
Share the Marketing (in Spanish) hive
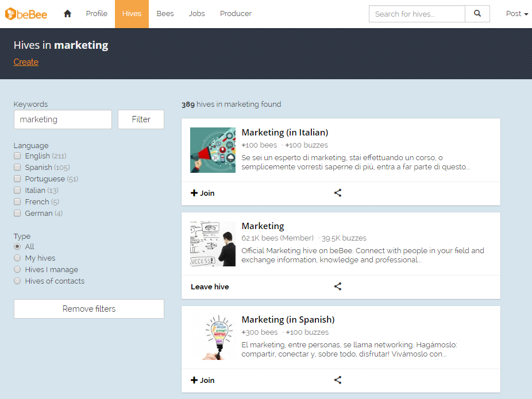point(338,380)
